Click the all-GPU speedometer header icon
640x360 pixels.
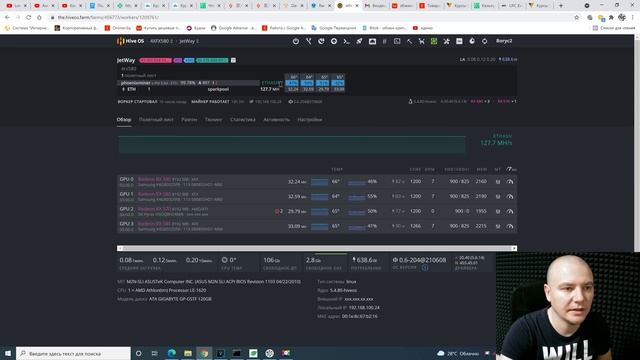click(511, 169)
